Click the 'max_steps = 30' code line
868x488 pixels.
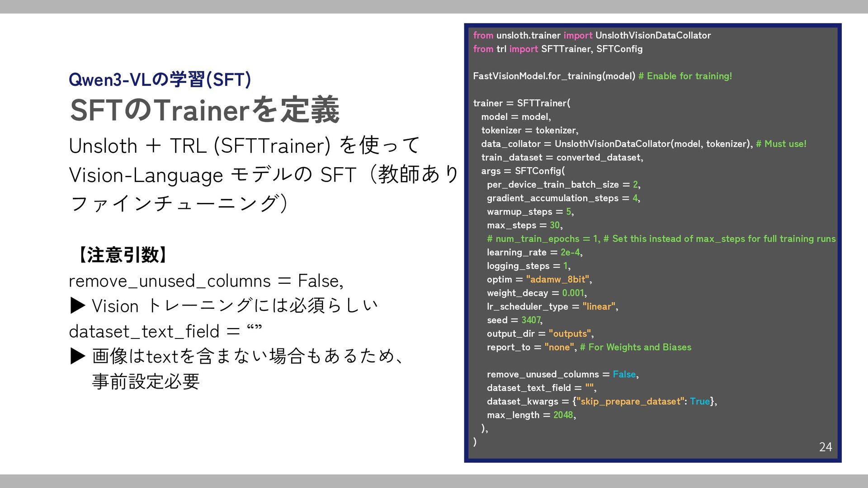point(524,225)
